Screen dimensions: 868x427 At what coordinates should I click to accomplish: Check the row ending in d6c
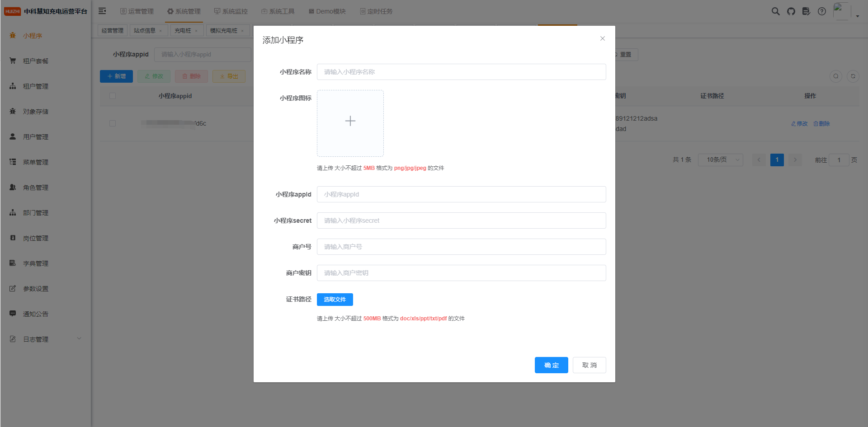113,123
